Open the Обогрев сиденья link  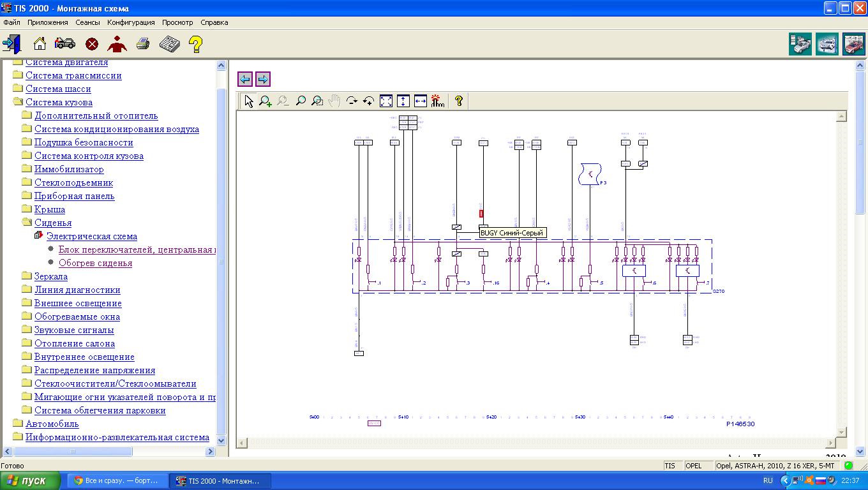[x=96, y=263]
